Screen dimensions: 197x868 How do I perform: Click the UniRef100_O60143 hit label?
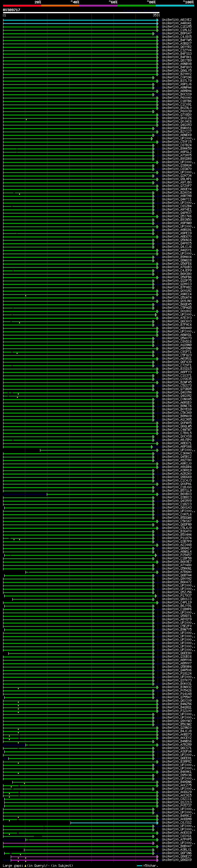click(x=176, y=507)
